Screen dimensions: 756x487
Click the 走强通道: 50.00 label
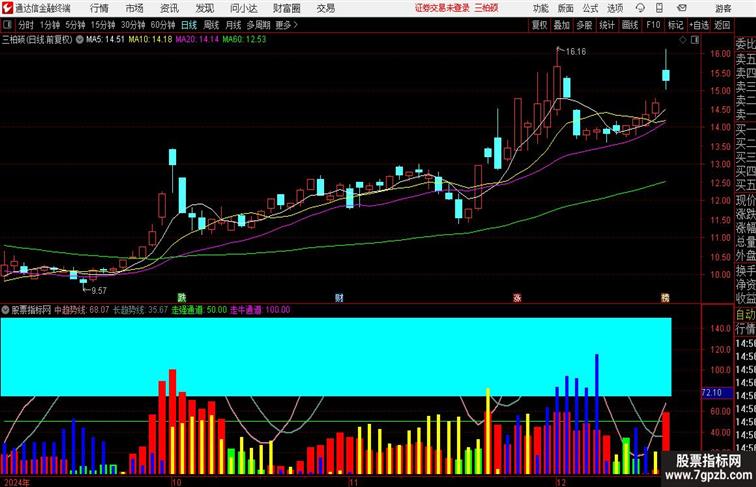click(x=199, y=310)
